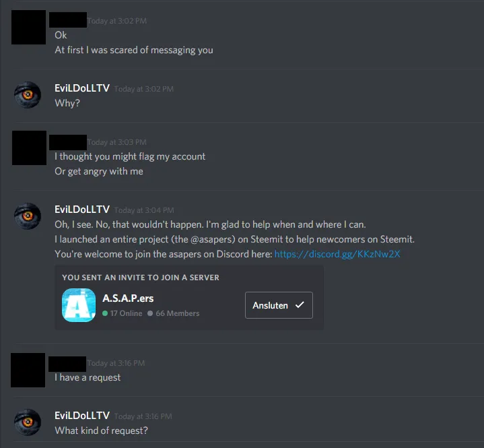The image size is (484, 448).
Task: Click EviLDoLLTV avatar on 'What kind of request?'
Action: 28,422
